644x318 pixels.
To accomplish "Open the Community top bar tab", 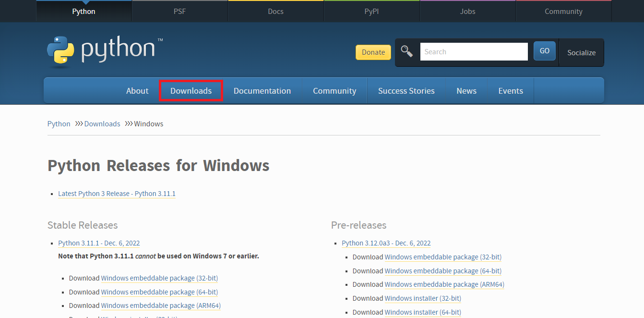I will pos(563,12).
